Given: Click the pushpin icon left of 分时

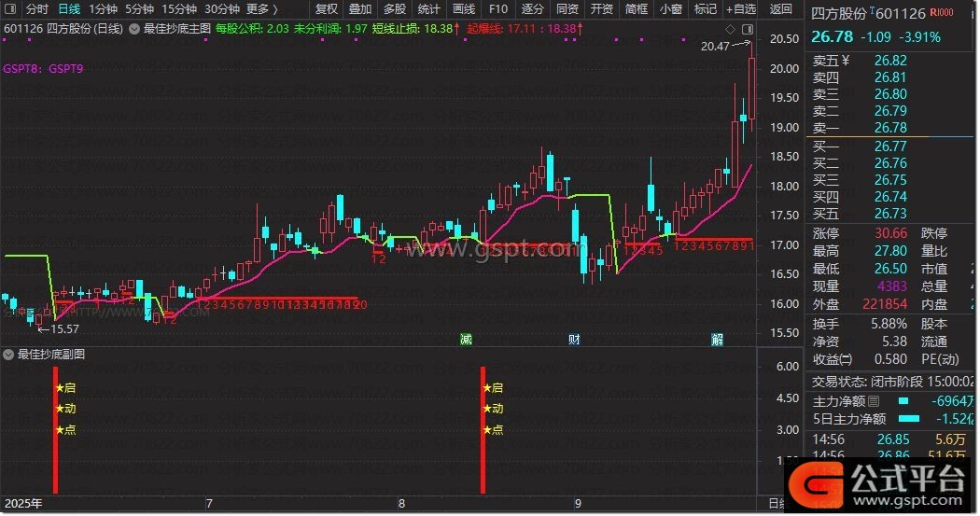Looking at the screenshot, I should tap(10, 9).
